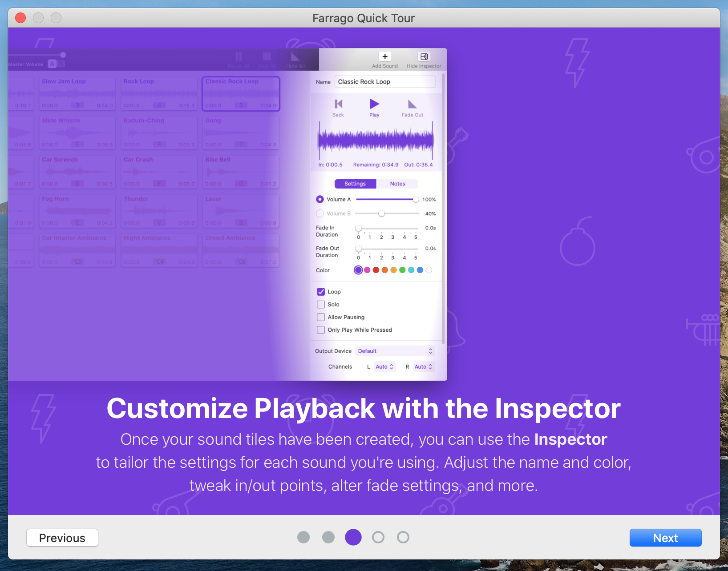Screen dimensions: 728x571
Task: Choose the yellow color swatch
Action: tap(393, 270)
